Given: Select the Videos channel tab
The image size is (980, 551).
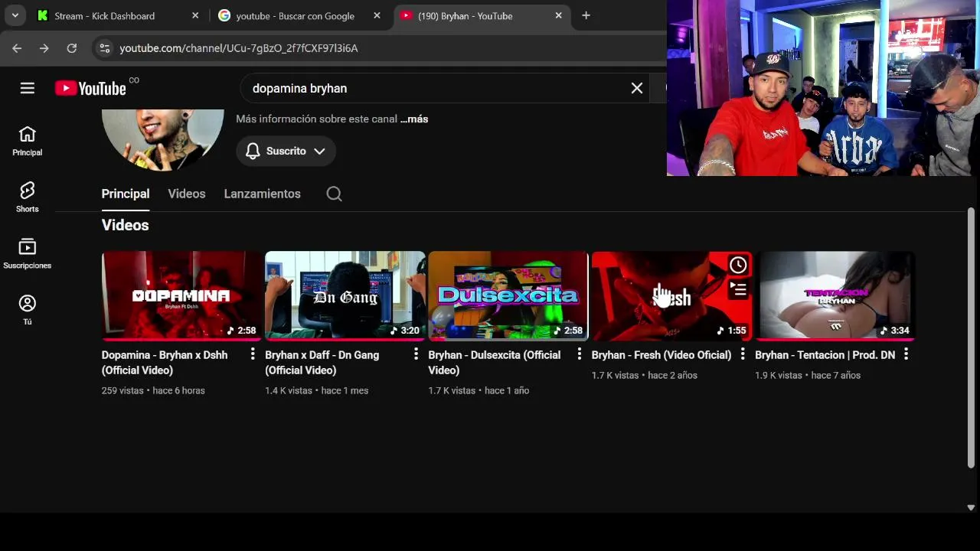Looking at the screenshot, I should pos(187,194).
